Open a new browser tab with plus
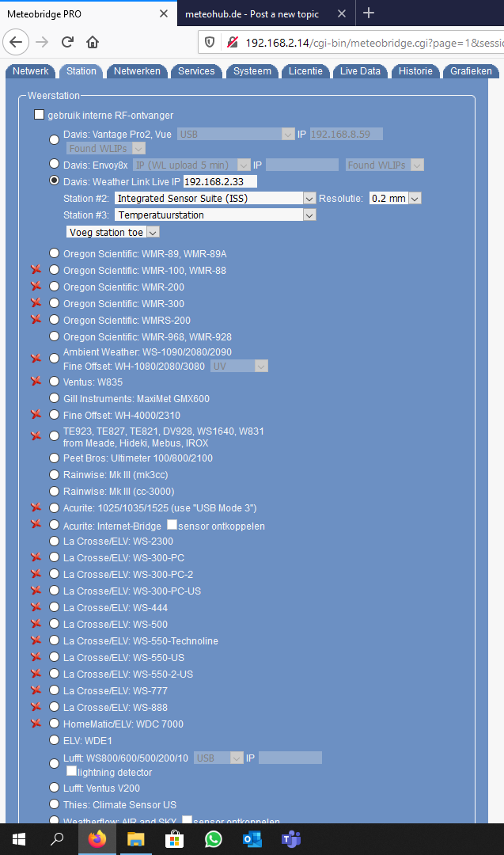 pos(369,13)
